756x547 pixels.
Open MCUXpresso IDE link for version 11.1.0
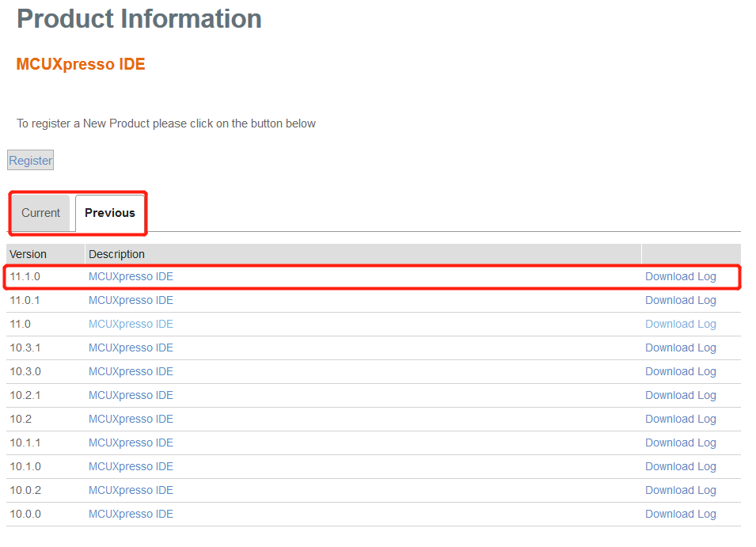(x=131, y=276)
